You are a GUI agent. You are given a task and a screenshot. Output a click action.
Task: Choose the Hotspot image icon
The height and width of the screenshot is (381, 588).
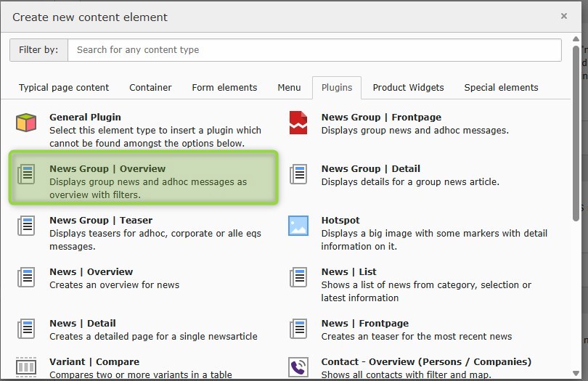298,226
